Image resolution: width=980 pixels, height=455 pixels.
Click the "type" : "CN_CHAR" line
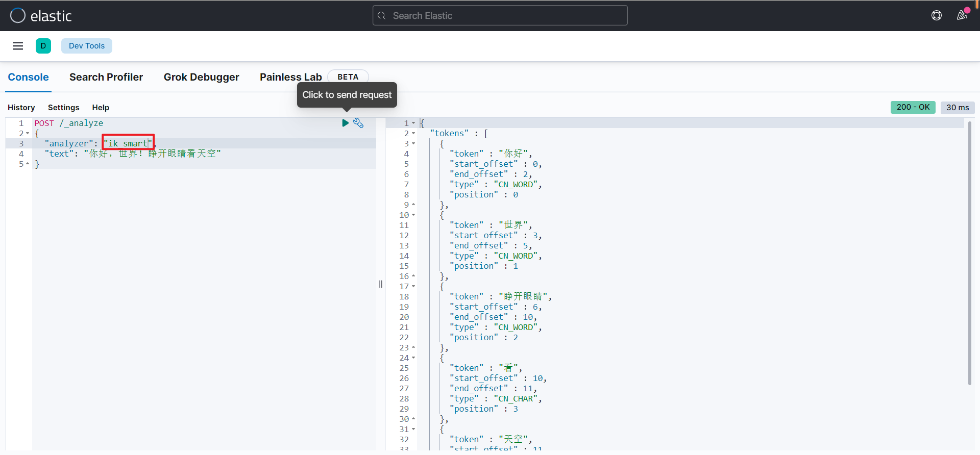pyautogui.click(x=496, y=398)
